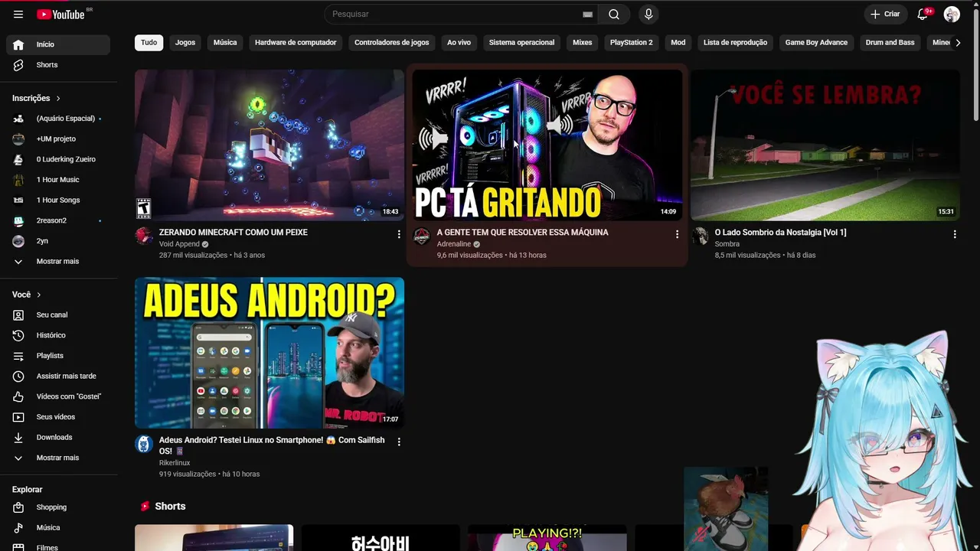The image size is (980, 551).
Task: Open Downloads in sidebar
Action: [x=58, y=438]
